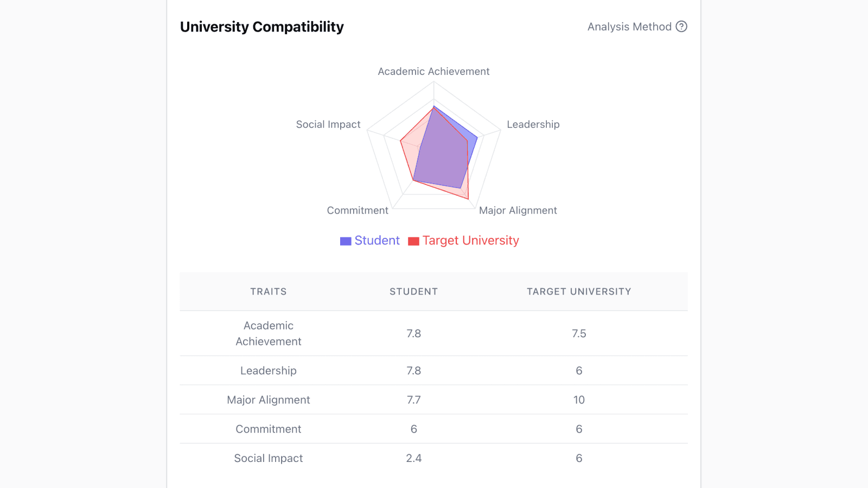Select the Major Alignment score of 10
This screenshot has height=488, width=868.
(579, 400)
